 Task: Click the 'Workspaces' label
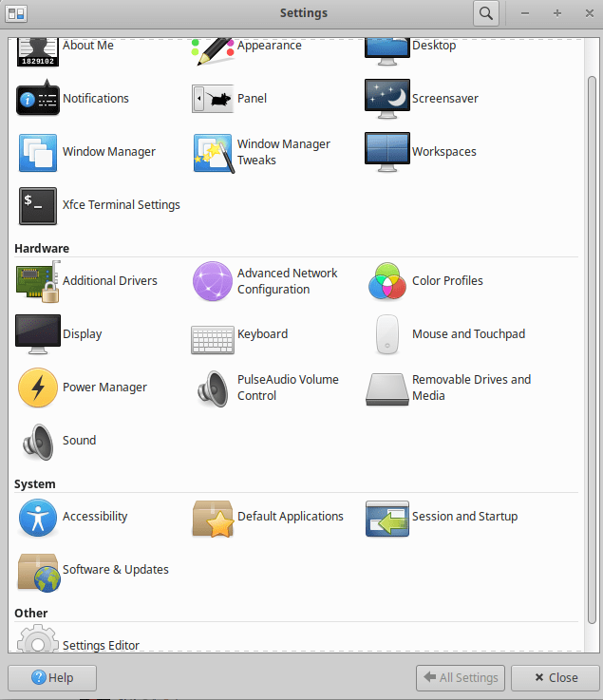[444, 151]
